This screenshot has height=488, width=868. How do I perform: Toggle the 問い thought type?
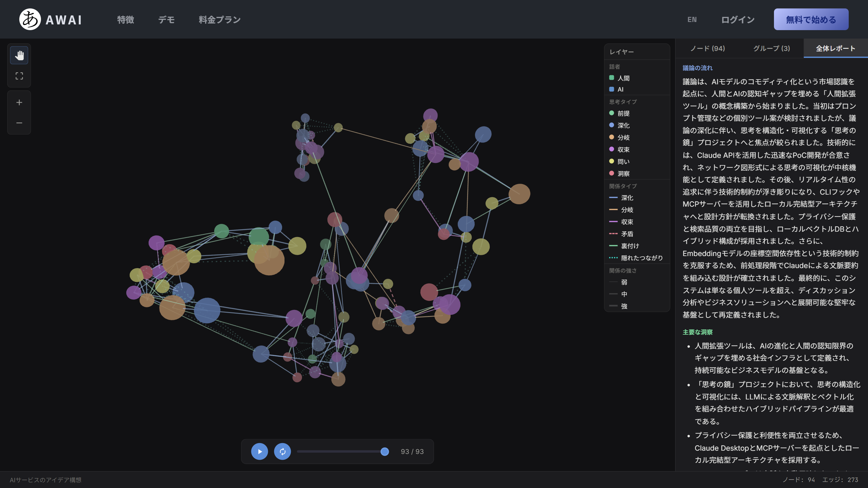(619, 161)
